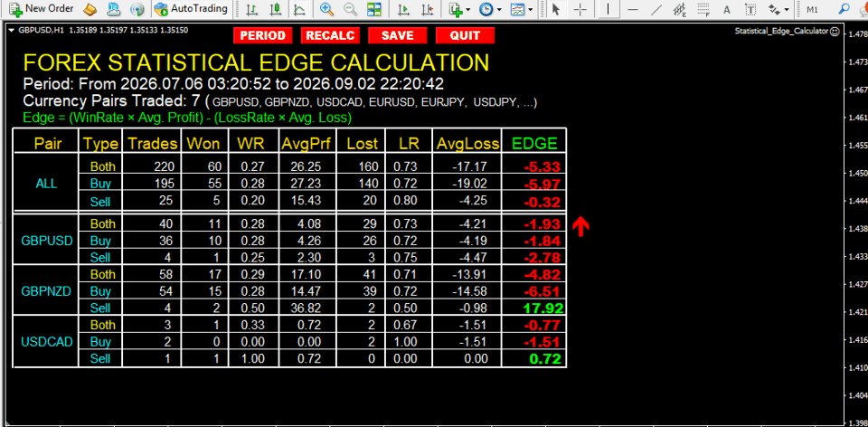Expand the Templates dropdown arrow
This screenshot has width=868, height=427.
coord(531,9)
